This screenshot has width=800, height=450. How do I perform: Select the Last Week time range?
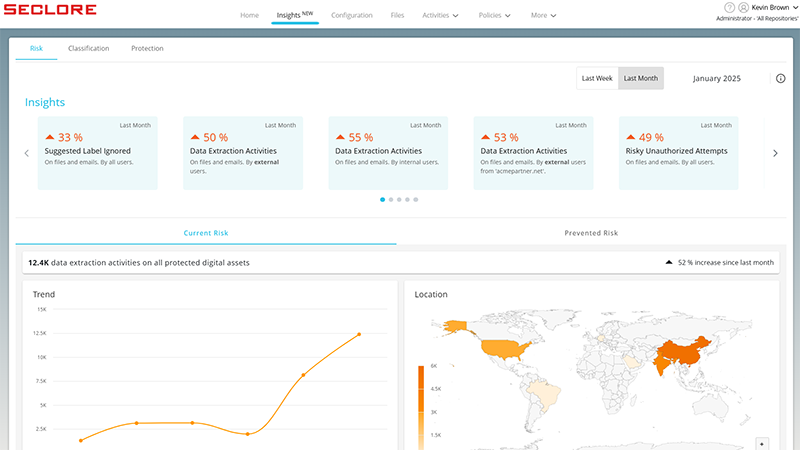click(x=597, y=78)
